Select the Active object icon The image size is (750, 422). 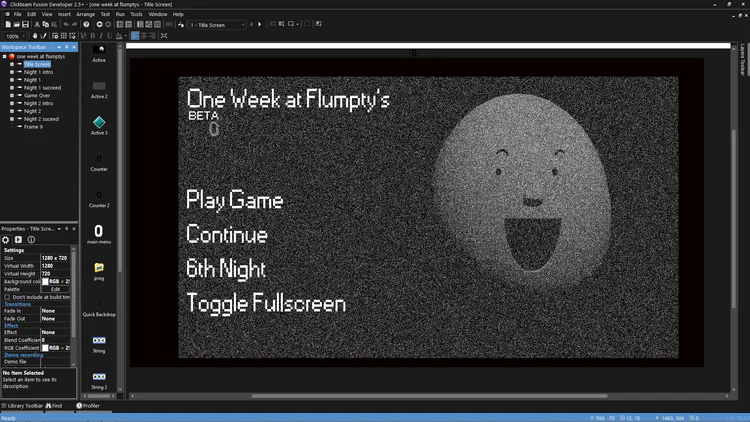[x=99, y=50]
